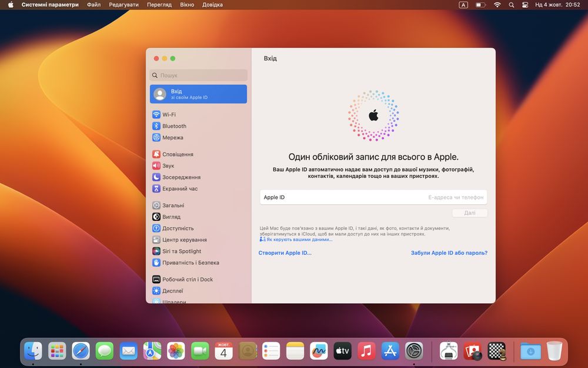Open the Вигляд settings pane
The height and width of the screenshot is (368, 588).
[198, 217]
